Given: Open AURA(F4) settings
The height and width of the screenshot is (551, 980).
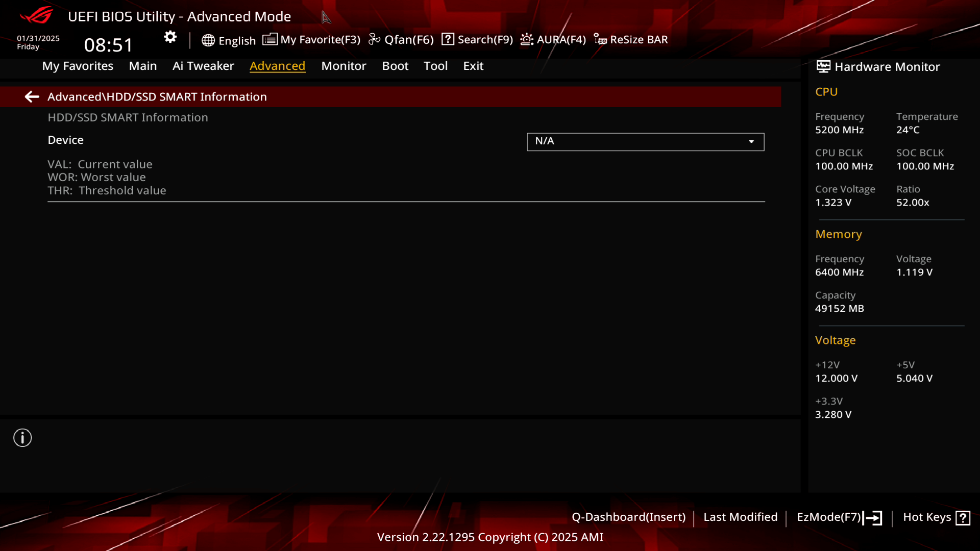Looking at the screenshot, I should tap(561, 40).
